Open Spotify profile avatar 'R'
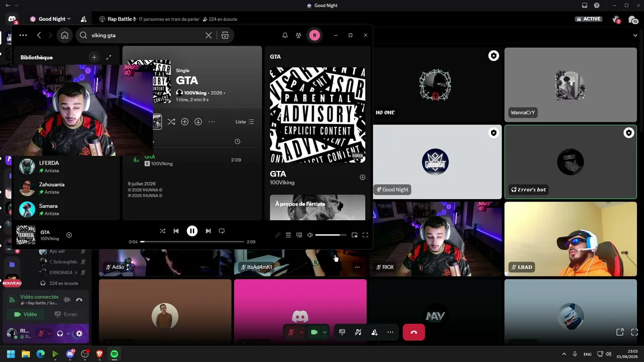This screenshot has height=362, width=644. point(314,35)
